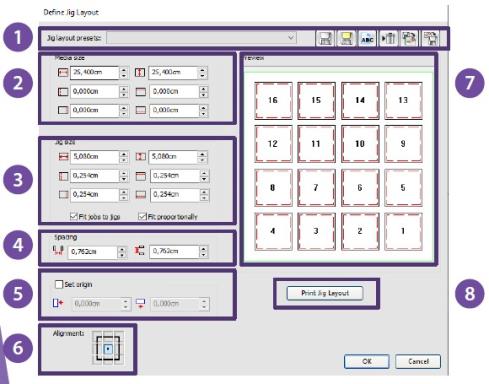Click the jig width spinner arrows
This screenshot has height=384, width=489.
point(124,157)
